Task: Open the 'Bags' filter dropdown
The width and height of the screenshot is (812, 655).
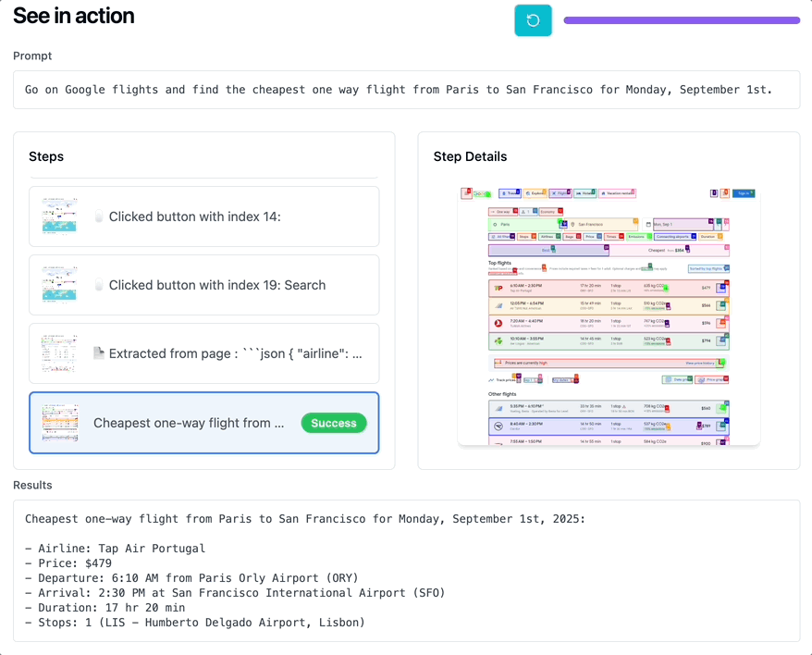Action: [x=572, y=237]
